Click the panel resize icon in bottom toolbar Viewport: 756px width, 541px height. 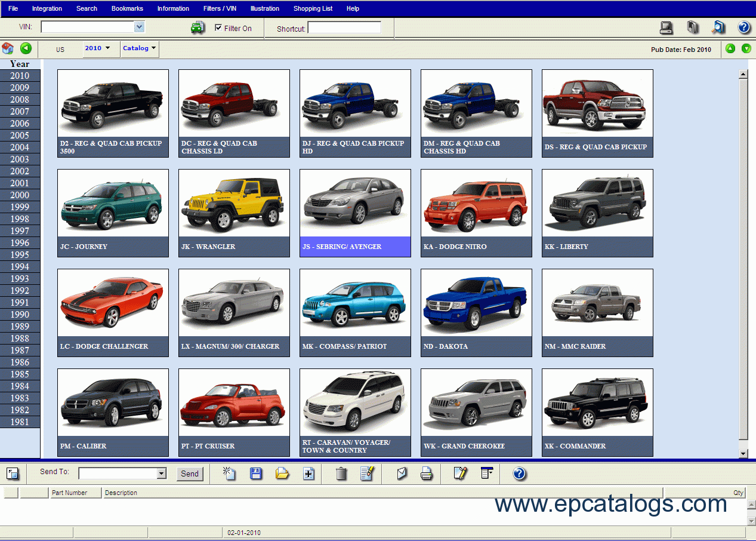(13, 474)
